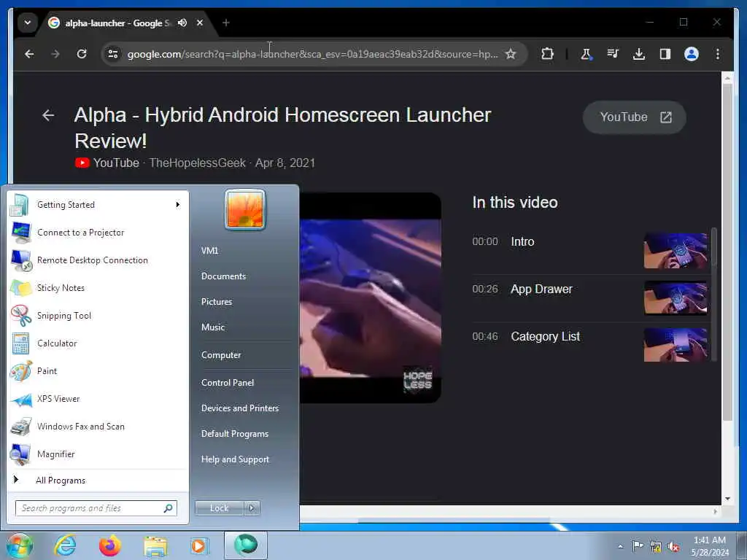Open XPS Viewer
This screenshot has height=560, width=747.
(x=98, y=399)
